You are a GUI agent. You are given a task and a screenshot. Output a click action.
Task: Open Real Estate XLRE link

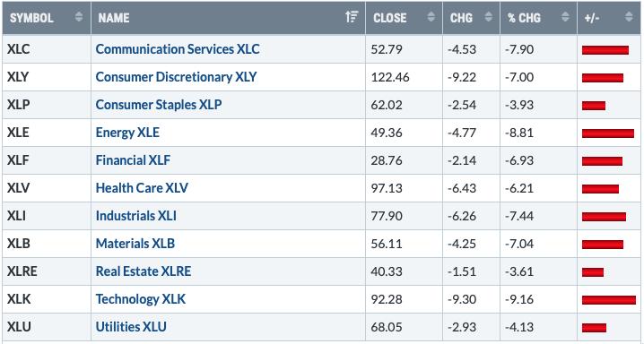pyautogui.click(x=144, y=271)
